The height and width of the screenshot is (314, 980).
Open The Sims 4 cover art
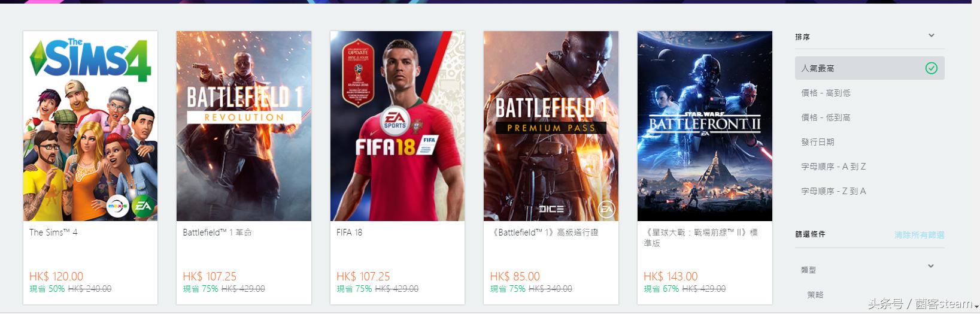pyautogui.click(x=90, y=126)
